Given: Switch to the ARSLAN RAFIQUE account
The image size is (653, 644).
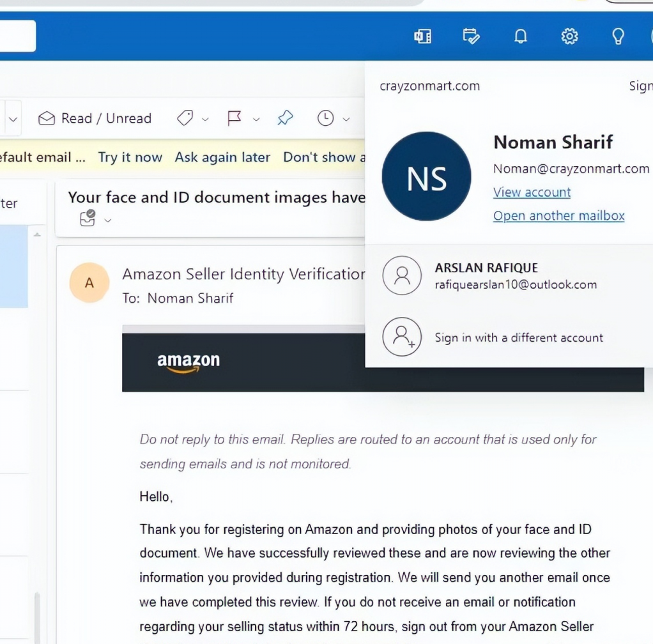Looking at the screenshot, I should [x=509, y=275].
